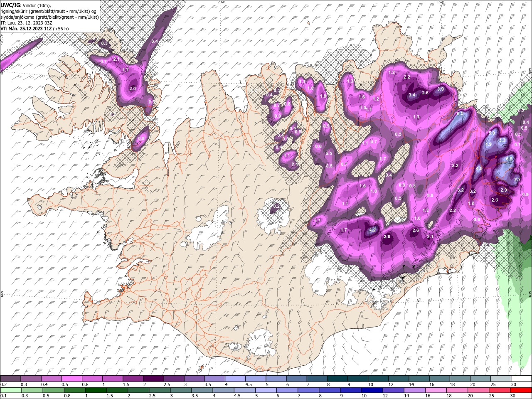Pick the lavender 4 swatch in snow legend

(x=235, y=379)
